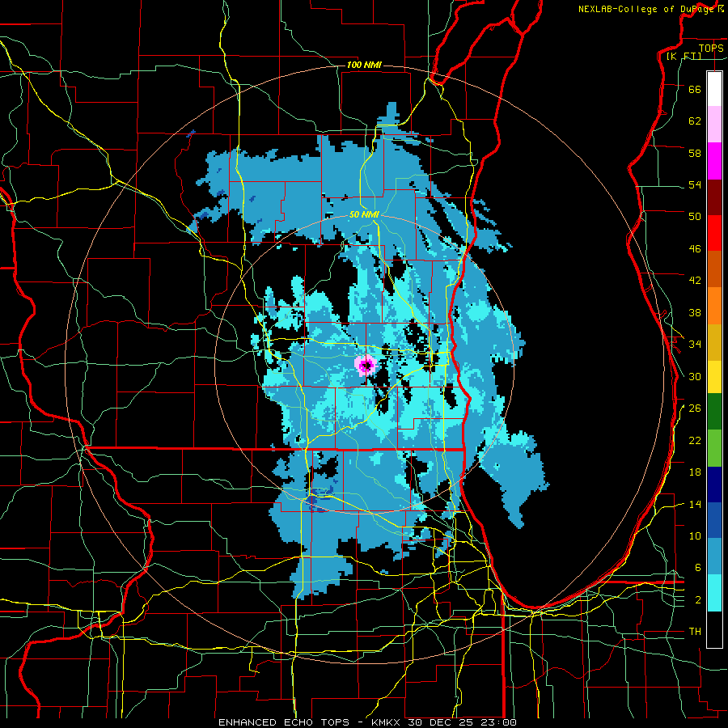Click the legend value '2'
This screenshot has width=728, height=728.
click(697, 600)
